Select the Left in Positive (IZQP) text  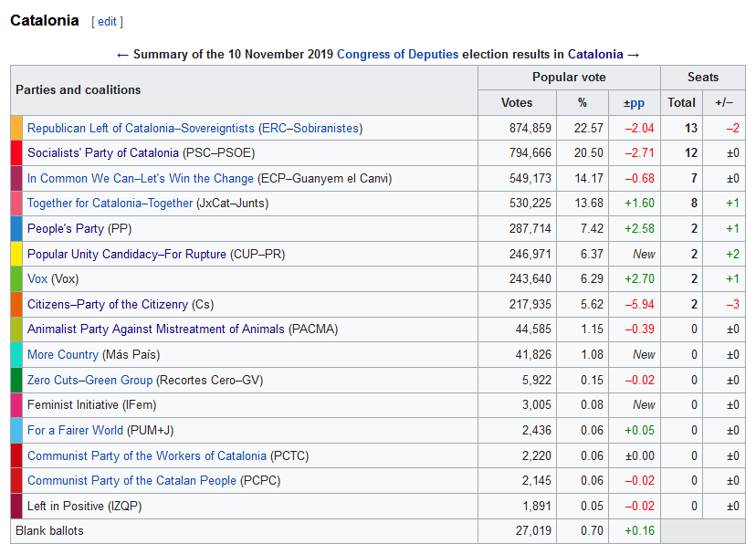point(84,506)
